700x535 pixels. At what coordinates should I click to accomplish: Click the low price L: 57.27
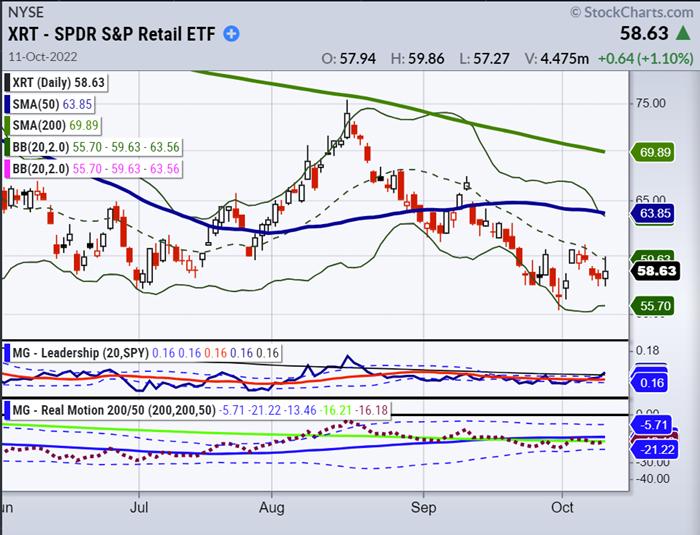pos(484,58)
